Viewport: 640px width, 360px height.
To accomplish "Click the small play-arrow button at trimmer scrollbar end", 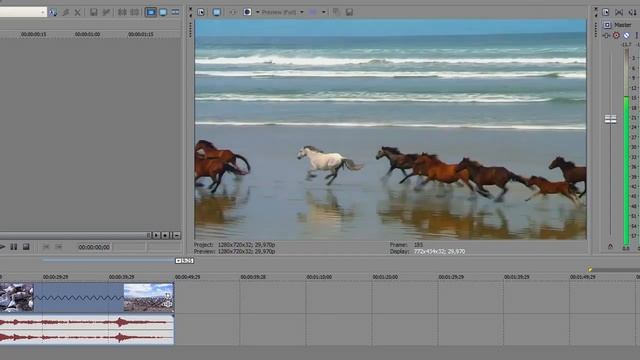I will tap(156, 236).
